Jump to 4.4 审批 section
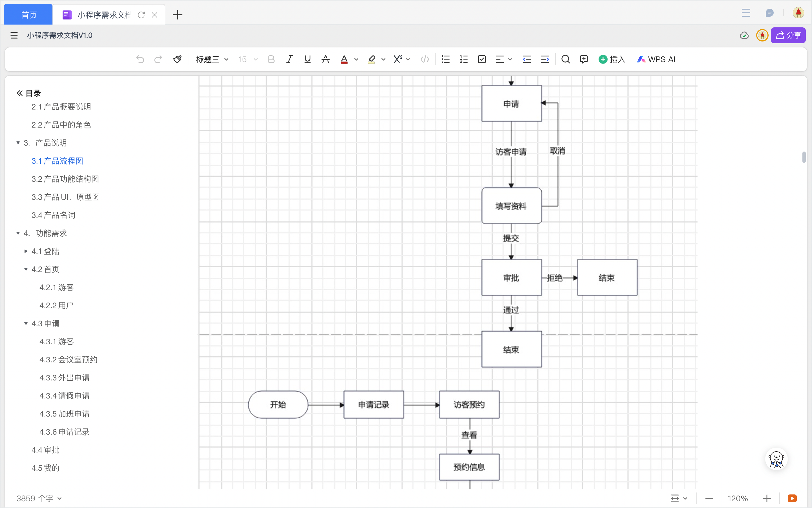 45,450
